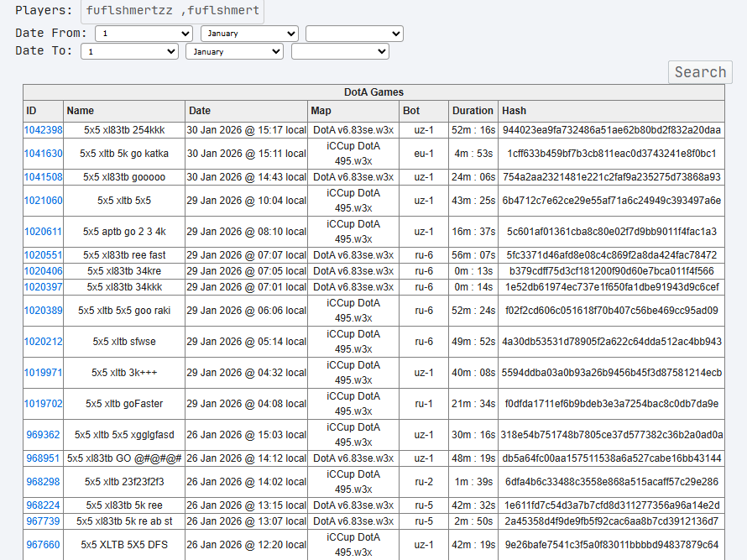
Task: Click hash starting b379cdff75d3
Action: point(611,271)
